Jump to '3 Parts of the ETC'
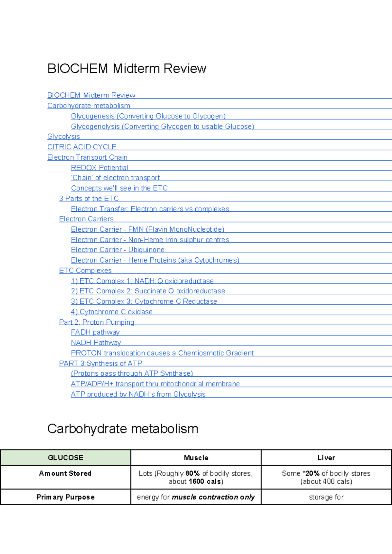This screenshot has width=392, height=554. [x=89, y=198]
